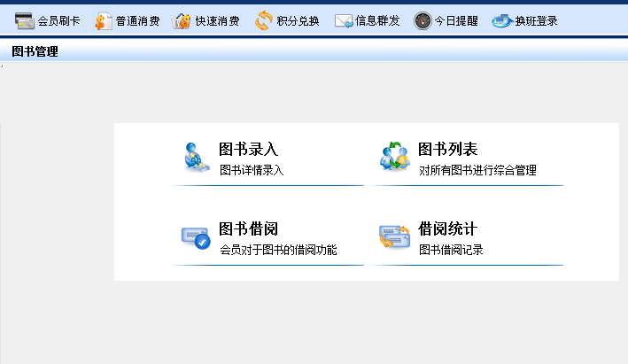
Task: Click the 借阅统计 tile icon
Action: click(x=394, y=236)
